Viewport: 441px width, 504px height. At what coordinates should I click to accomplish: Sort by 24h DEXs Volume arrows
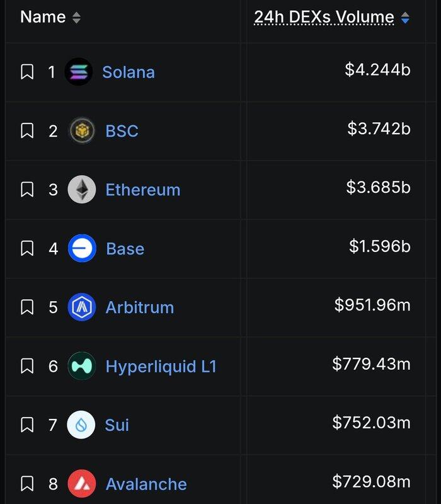[405, 18]
